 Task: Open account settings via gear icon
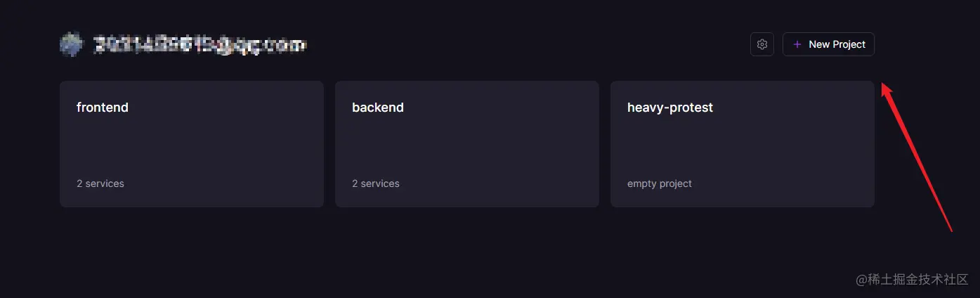tap(762, 44)
